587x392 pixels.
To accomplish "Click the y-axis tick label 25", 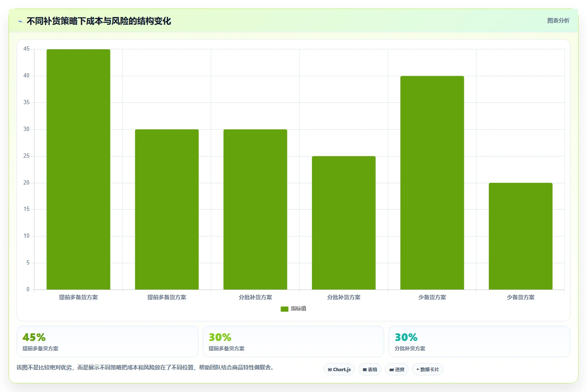I will click(x=26, y=156).
